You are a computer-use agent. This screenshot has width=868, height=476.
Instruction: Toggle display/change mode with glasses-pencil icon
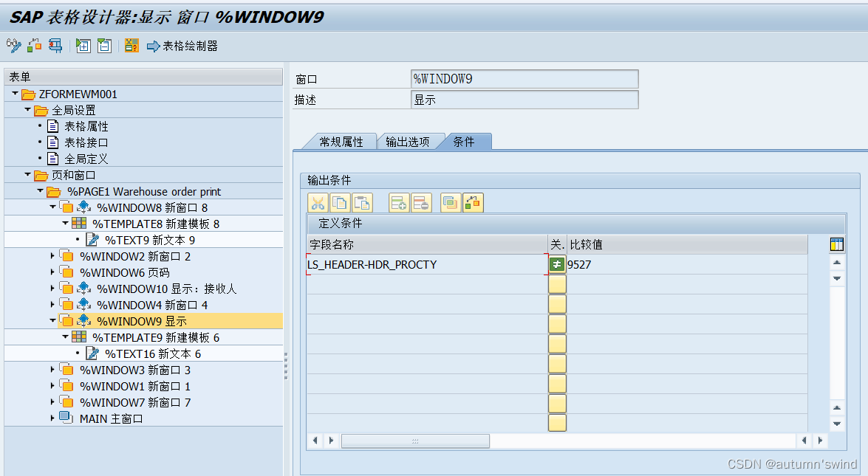click(14, 45)
